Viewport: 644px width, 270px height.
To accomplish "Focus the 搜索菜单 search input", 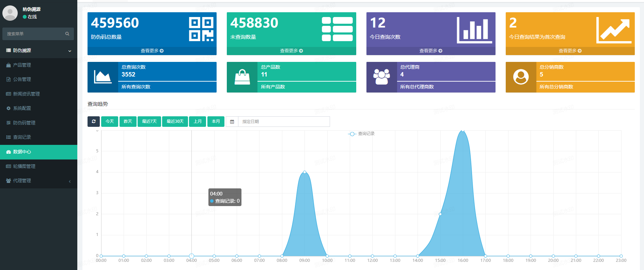I will 34,34.
